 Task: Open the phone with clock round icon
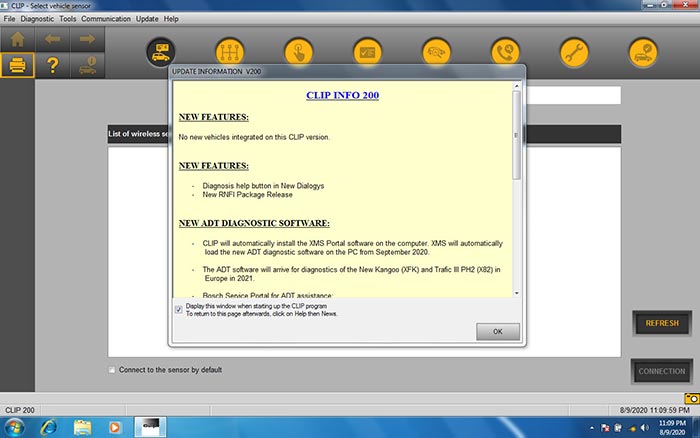pos(505,52)
